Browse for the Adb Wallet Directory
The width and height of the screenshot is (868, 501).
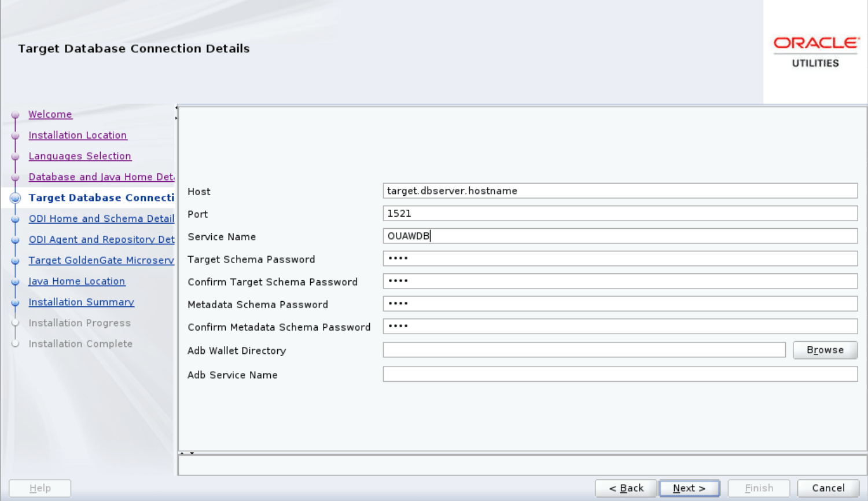pyautogui.click(x=825, y=350)
